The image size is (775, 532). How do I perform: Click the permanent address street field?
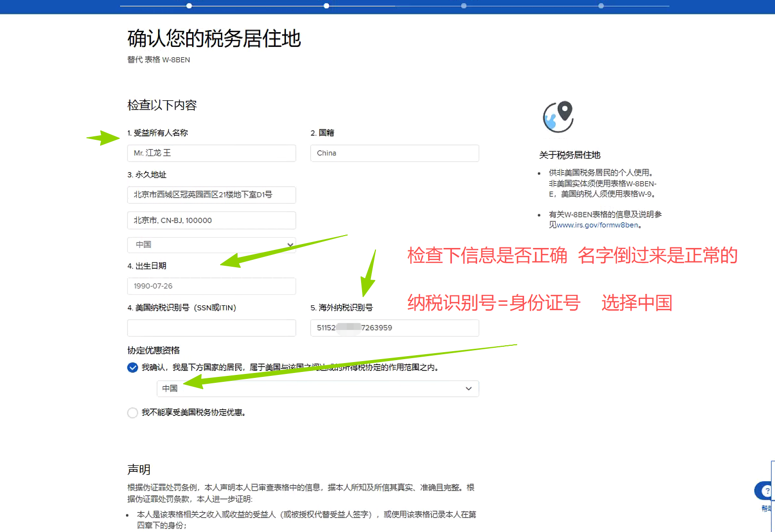coord(211,195)
